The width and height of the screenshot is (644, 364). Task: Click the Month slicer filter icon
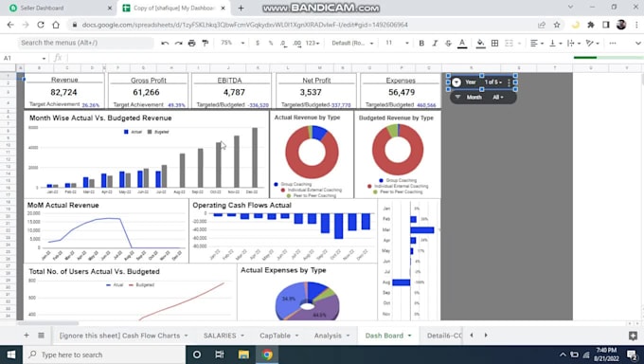(x=457, y=97)
